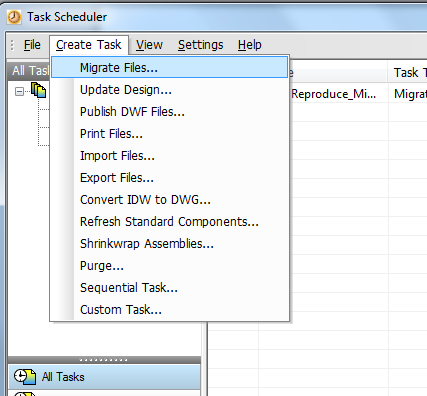Image resolution: width=427 pixels, height=396 pixels.
Task: Close the Create Task menu via its header
Action: pyautogui.click(x=89, y=45)
